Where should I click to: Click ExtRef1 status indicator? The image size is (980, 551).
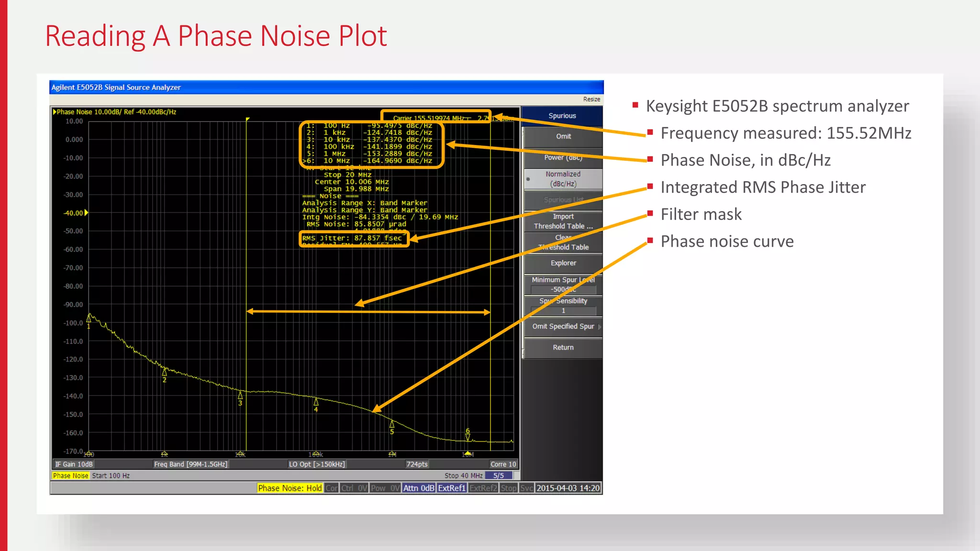point(452,488)
